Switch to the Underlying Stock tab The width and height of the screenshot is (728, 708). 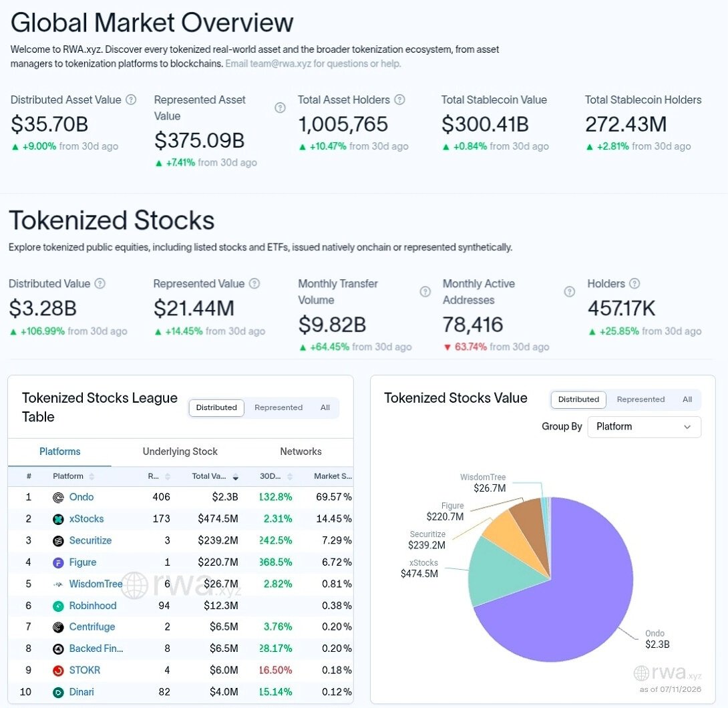click(180, 452)
